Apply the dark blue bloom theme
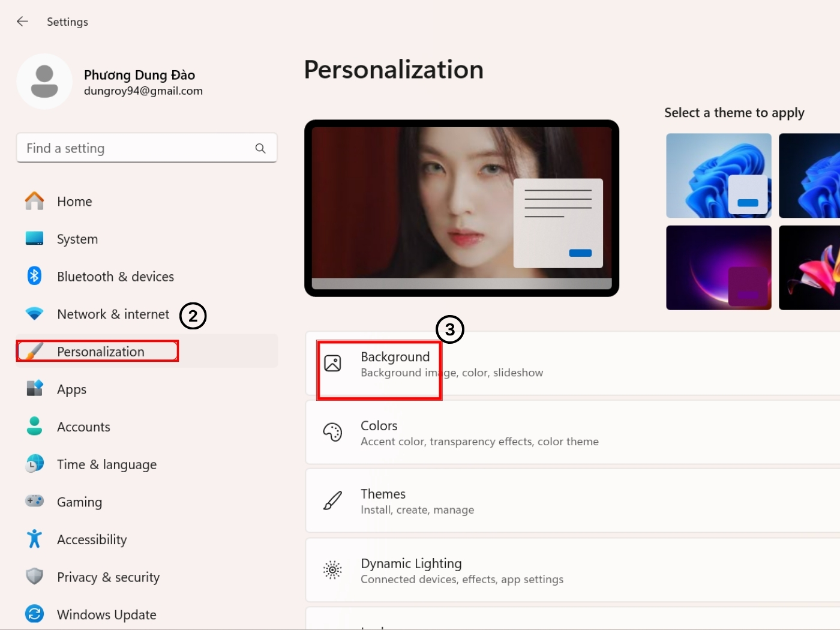 click(809, 175)
